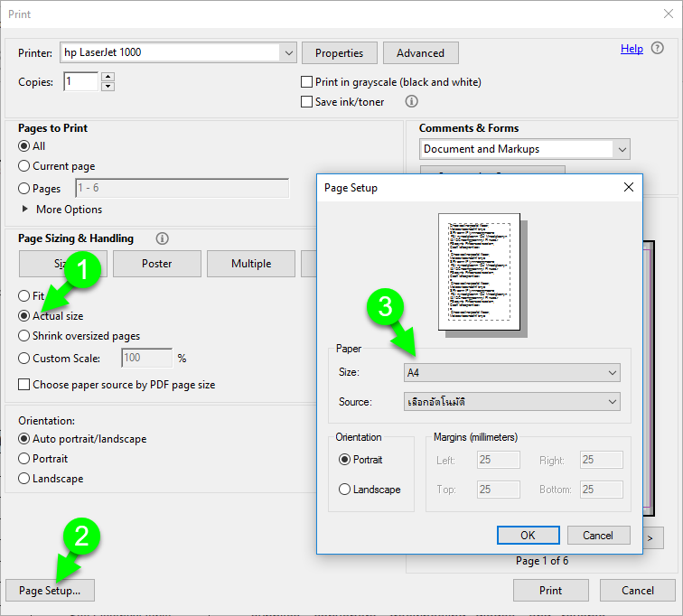Click the Save ink/toner info icon
The image size is (683, 616).
(412, 102)
